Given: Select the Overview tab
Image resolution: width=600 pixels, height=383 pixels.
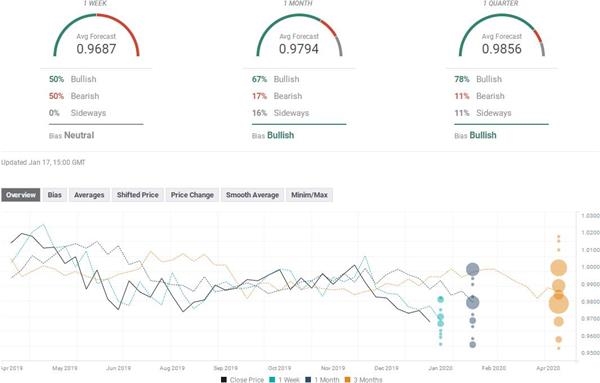Looking at the screenshot, I should tap(21, 195).
